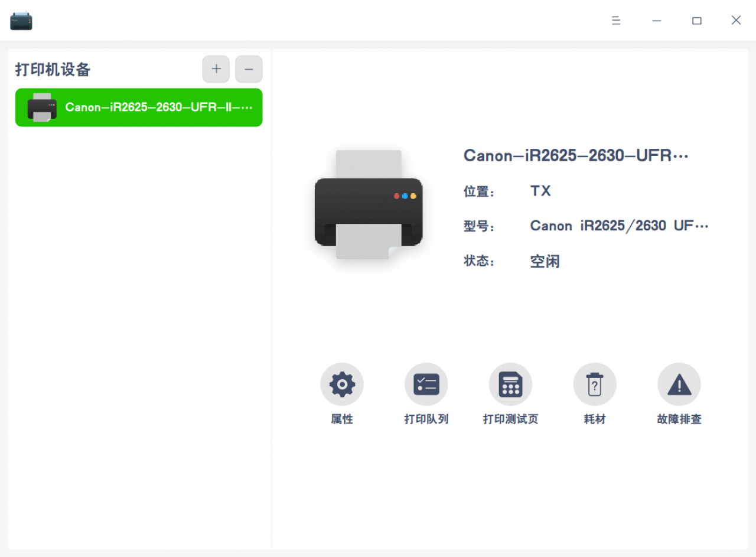
Task: Click the trash can supplies icon
Action: pyautogui.click(x=595, y=384)
